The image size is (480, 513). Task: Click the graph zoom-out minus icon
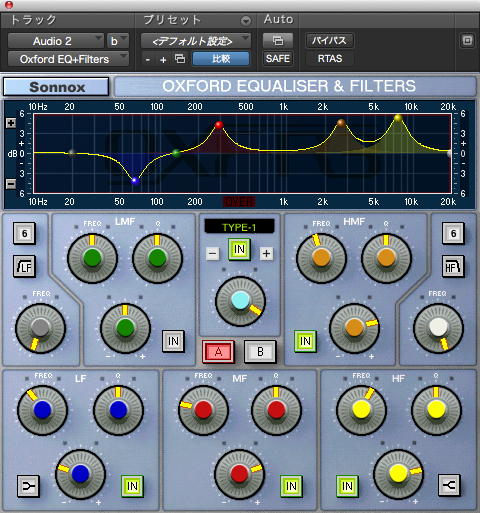point(11,184)
